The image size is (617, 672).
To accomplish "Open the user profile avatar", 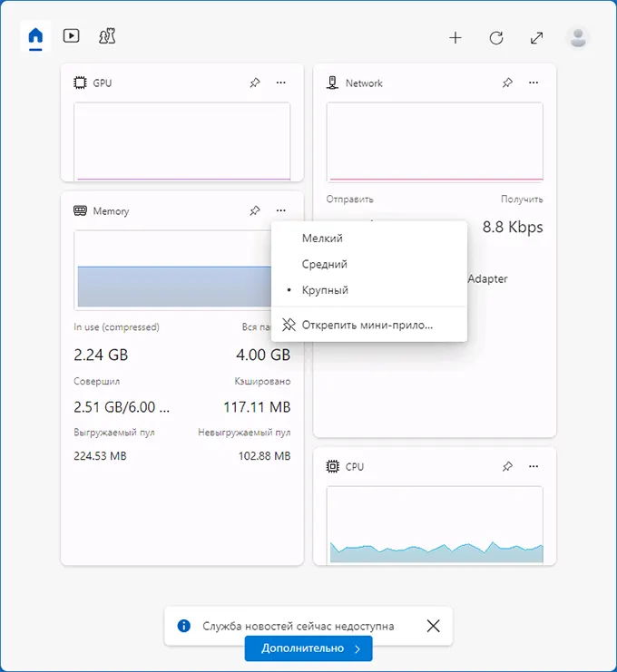I will 578,38.
